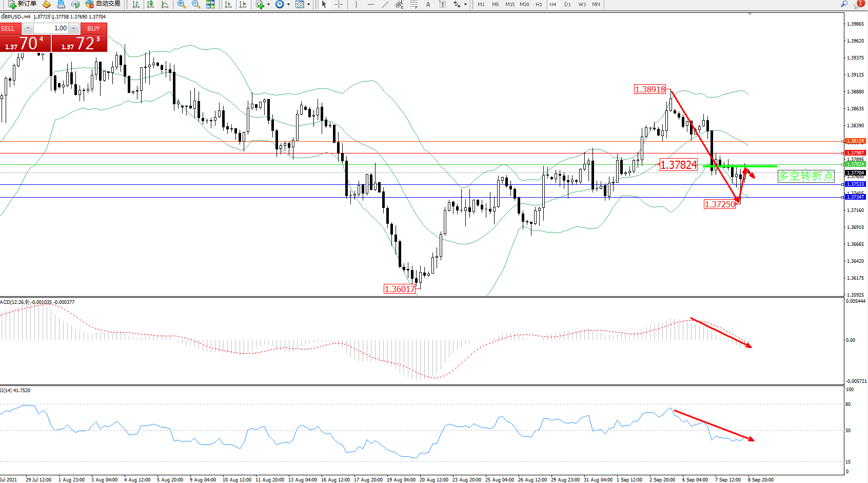This screenshot has width=868, height=483.
Task: Click the lot volume input field
Action: point(51,28)
